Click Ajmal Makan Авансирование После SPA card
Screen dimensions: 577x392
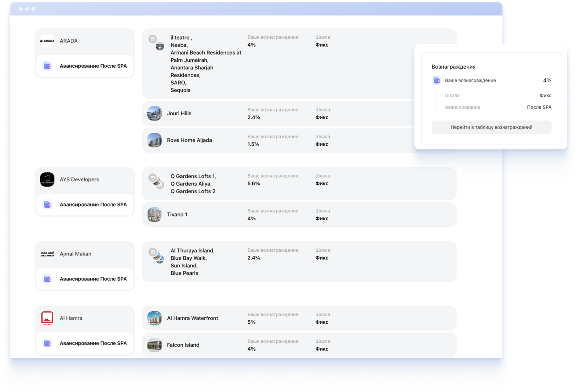(85, 279)
